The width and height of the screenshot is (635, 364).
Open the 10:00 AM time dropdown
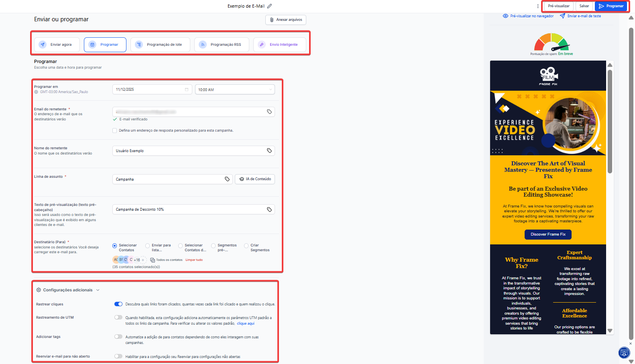[x=234, y=89]
